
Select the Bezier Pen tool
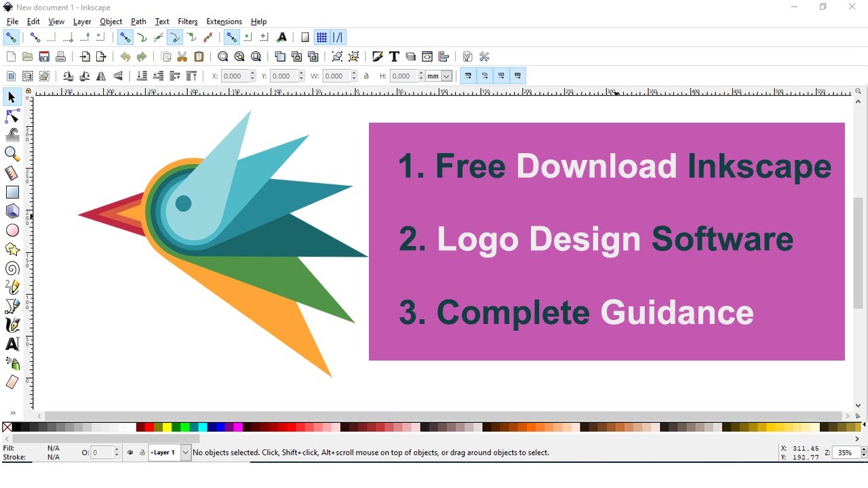coord(12,306)
